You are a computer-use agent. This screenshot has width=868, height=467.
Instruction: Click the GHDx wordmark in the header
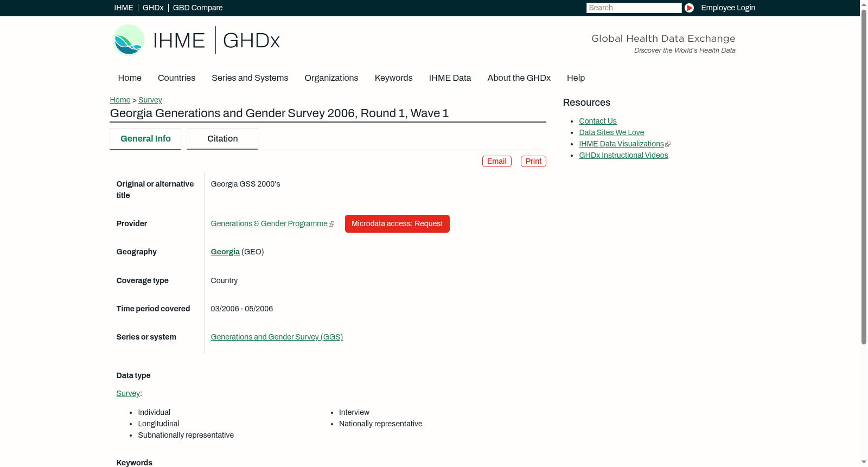[251, 41]
